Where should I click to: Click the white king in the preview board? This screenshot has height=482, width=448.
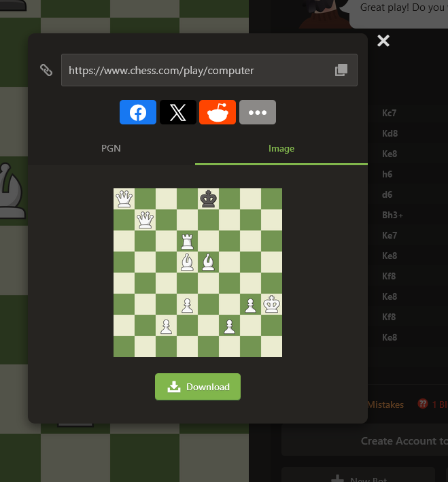[x=271, y=305]
